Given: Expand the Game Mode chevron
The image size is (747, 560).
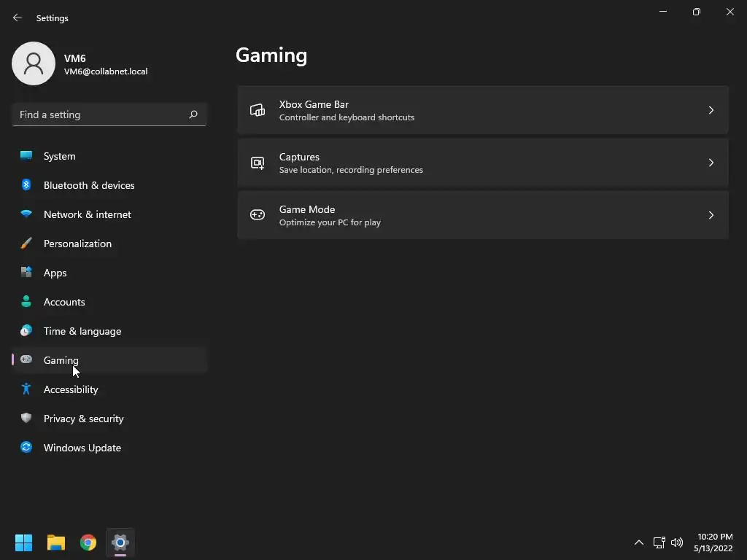Looking at the screenshot, I should [x=711, y=215].
